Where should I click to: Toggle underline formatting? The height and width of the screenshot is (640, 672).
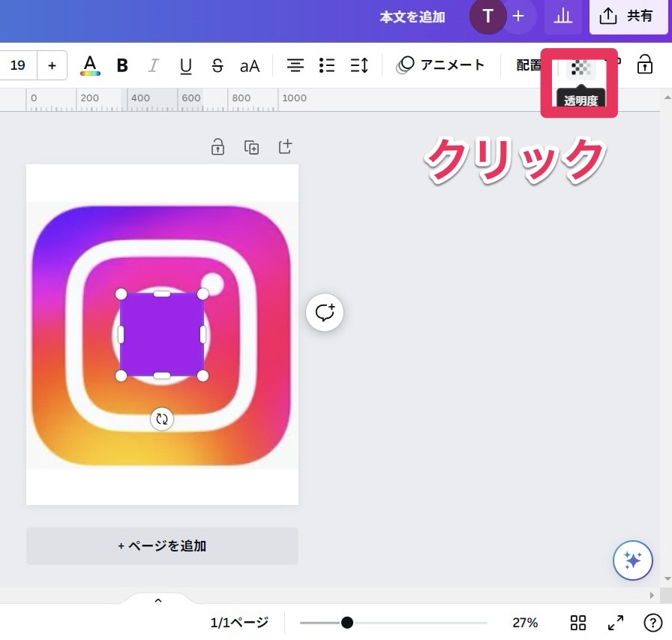pos(186,65)
